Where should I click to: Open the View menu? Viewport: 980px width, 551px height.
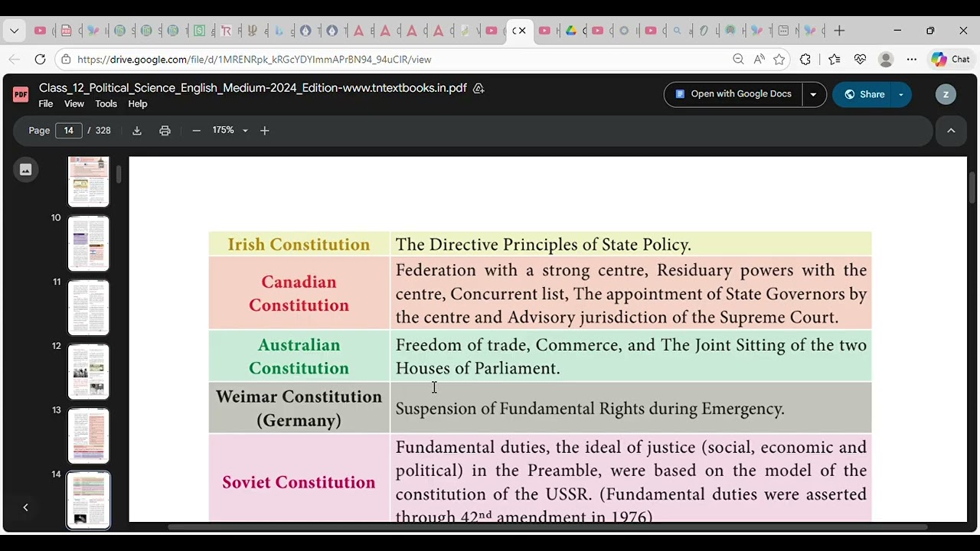[x=74, y=104]
